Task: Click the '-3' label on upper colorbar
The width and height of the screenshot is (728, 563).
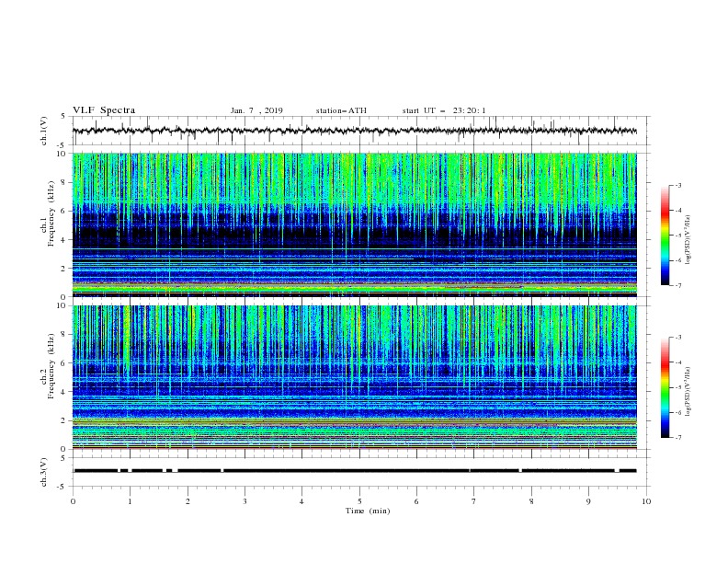Action: pyautogui.click(x=677, y=185)
